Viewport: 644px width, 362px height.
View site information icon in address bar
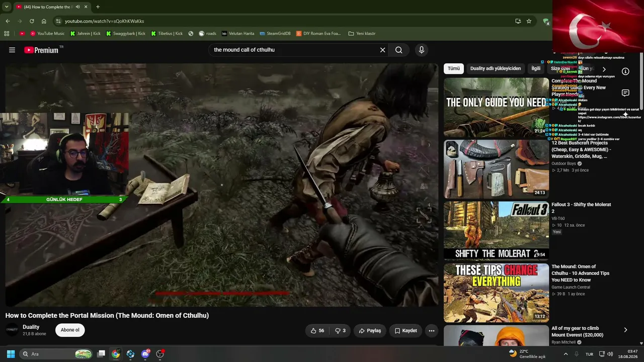[58, 21]
